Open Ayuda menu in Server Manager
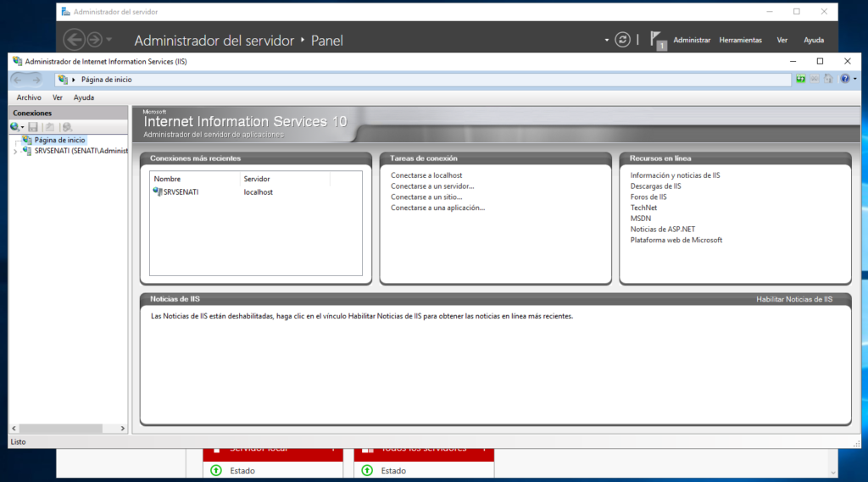868x482 pixels. click(x=813, y=41)
